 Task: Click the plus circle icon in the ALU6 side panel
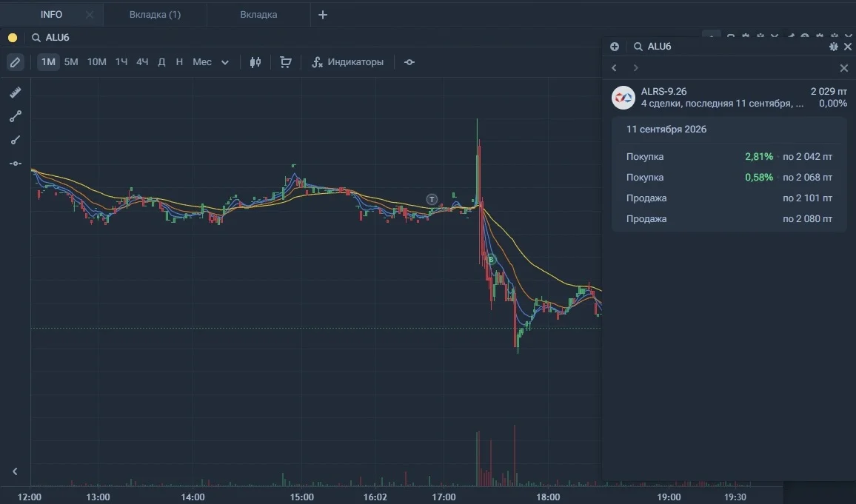(615, 47)
